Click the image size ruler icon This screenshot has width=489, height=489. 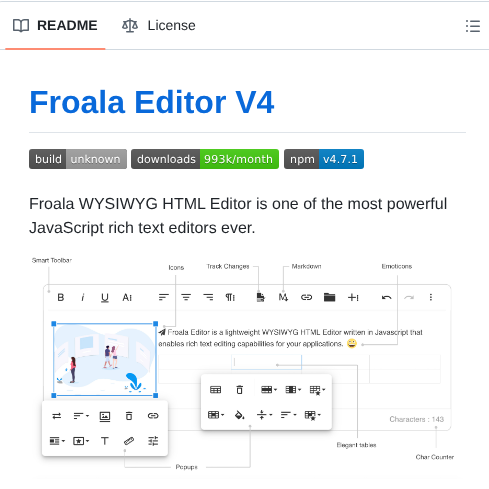pyautogui.click(x=129, y=441)
